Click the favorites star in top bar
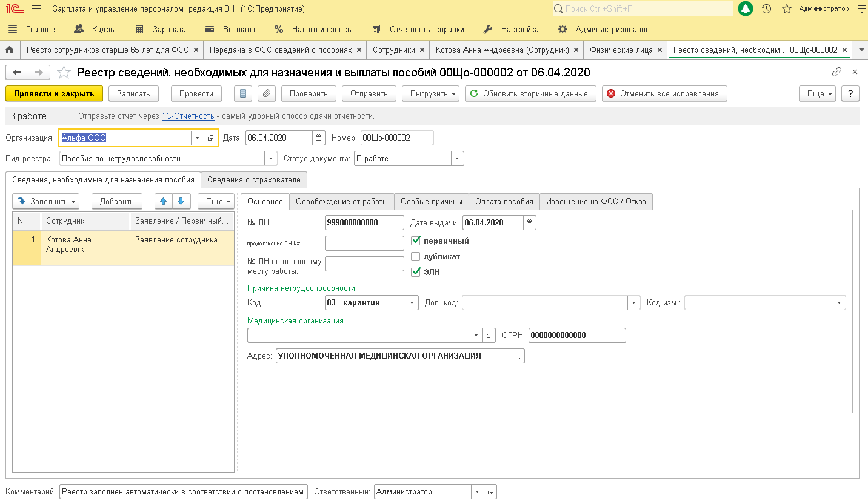Image resolution: width=868 pixels, height=501 pixels. click(x=787, y=9)
